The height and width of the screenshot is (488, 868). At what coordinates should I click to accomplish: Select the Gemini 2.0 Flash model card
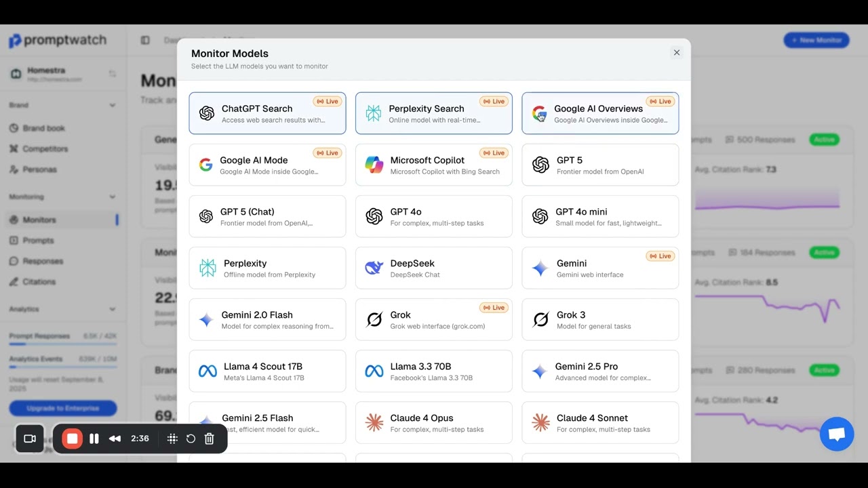click(267, 319)
